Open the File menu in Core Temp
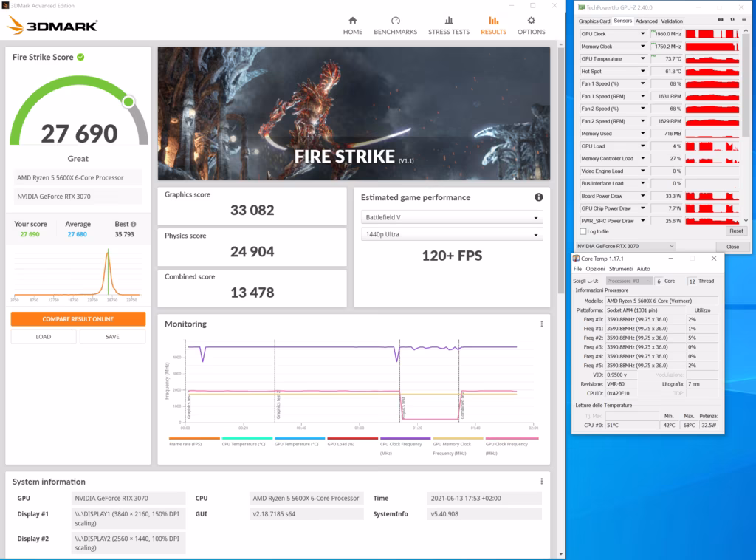 pyautogui.click(x=577, y=269)
